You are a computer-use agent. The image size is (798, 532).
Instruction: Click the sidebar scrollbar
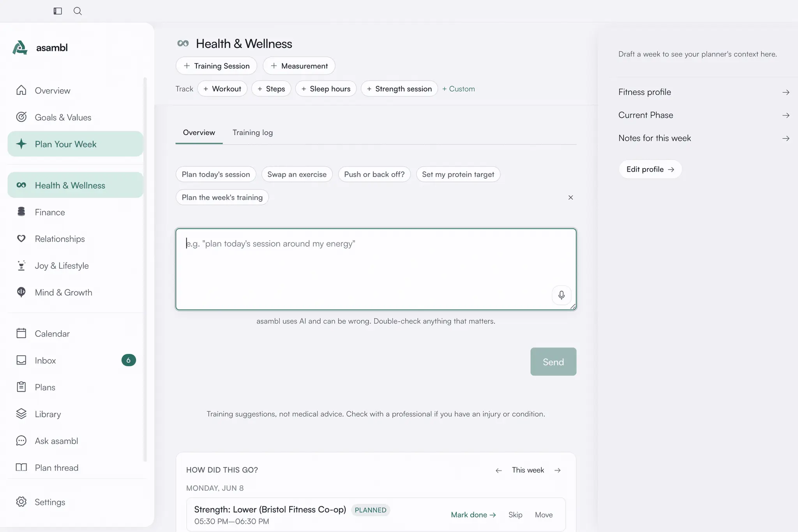pos(145,270)
